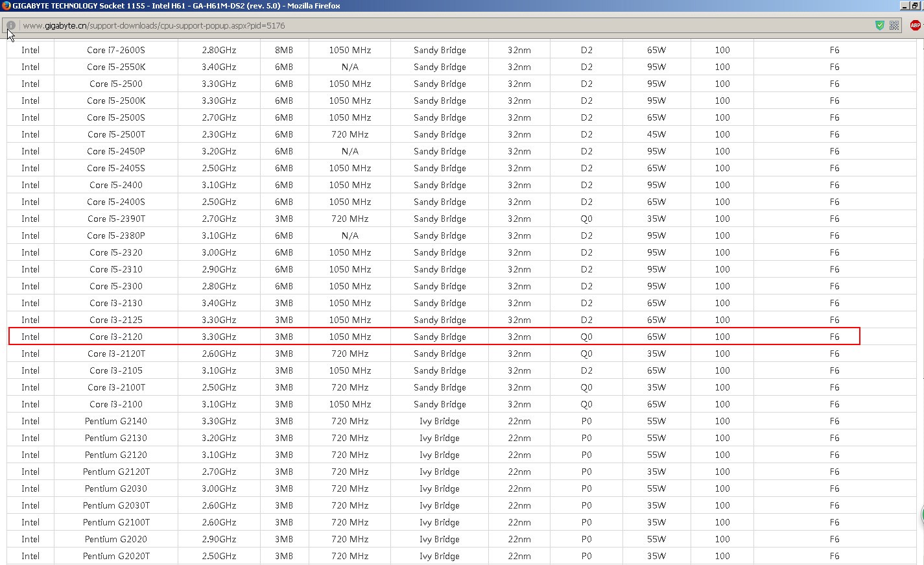Open the Adblock Plus ABP icon
The width and height of the screenshot is (924, 565).
tap(916, 25)
